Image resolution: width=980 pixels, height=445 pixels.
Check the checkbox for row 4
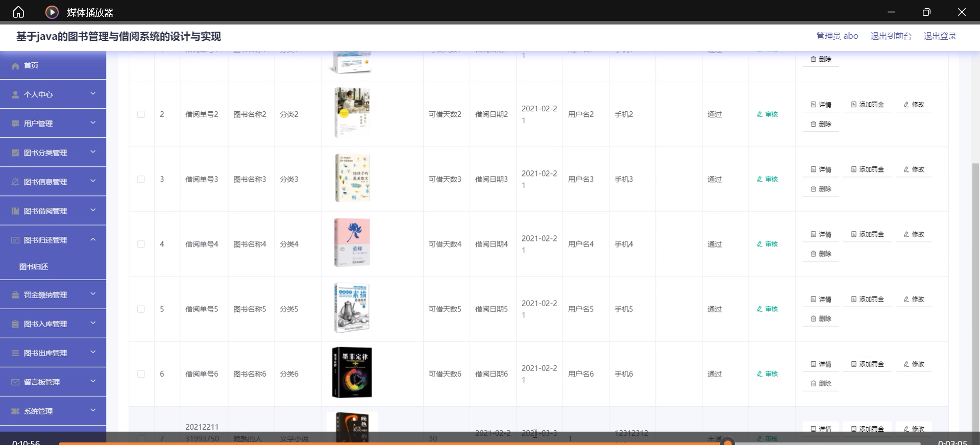click(141, 244)
